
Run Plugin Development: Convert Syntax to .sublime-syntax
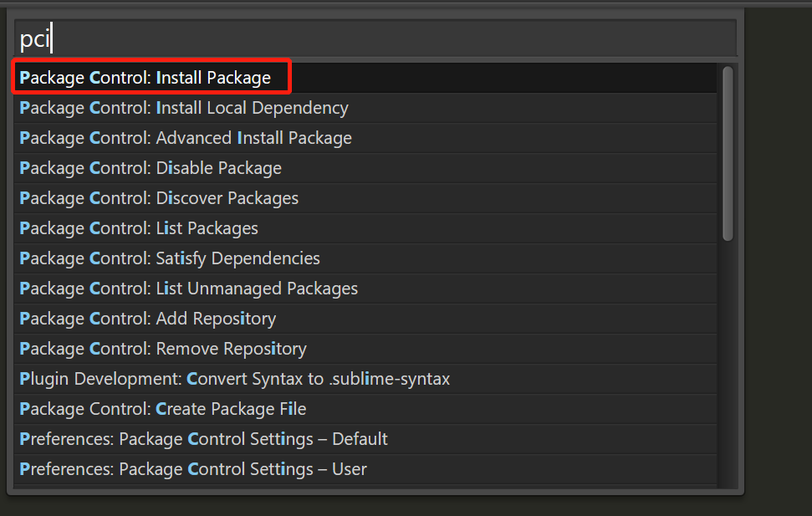365,379
